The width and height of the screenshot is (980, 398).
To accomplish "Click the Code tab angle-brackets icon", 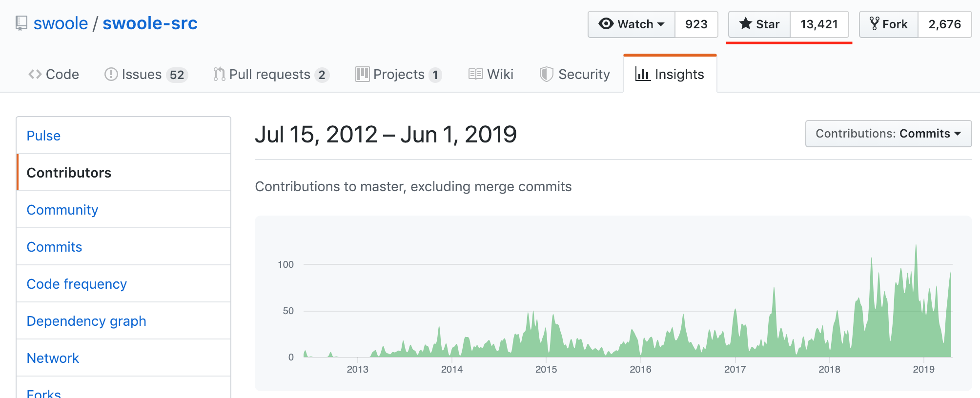I will (35, 74).
